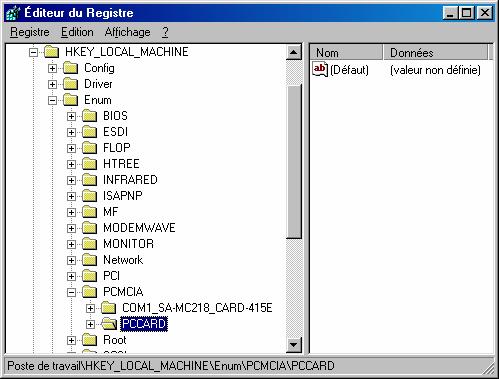499x379 pixels.
Task: Click the ESDI folder icon
Action: click(90, 132)
